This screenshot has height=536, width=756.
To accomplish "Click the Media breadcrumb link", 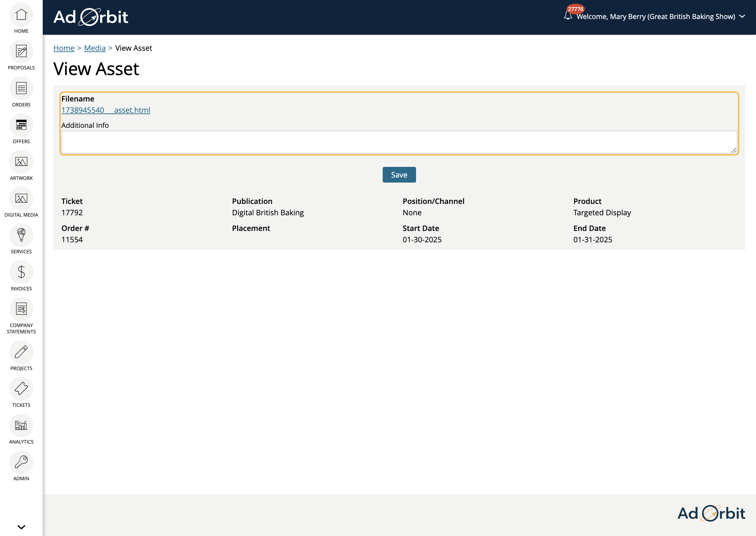I will [95, 48].
